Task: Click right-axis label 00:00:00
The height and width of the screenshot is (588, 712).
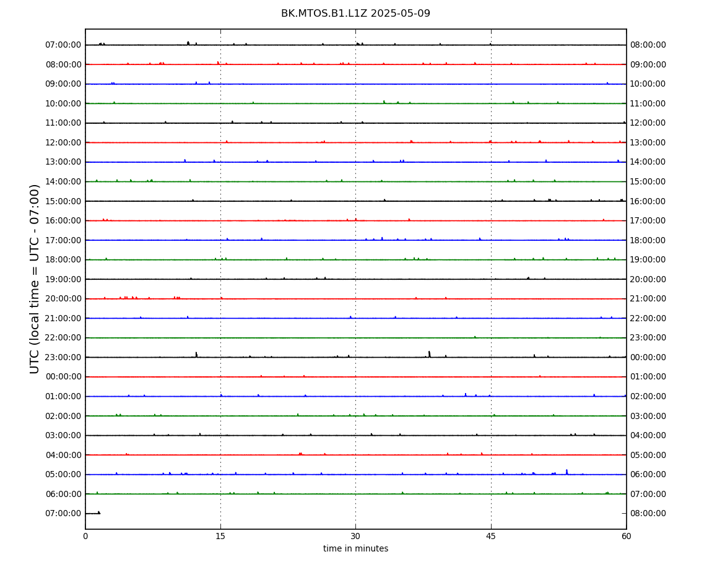Action: click(x=648, y=357)
